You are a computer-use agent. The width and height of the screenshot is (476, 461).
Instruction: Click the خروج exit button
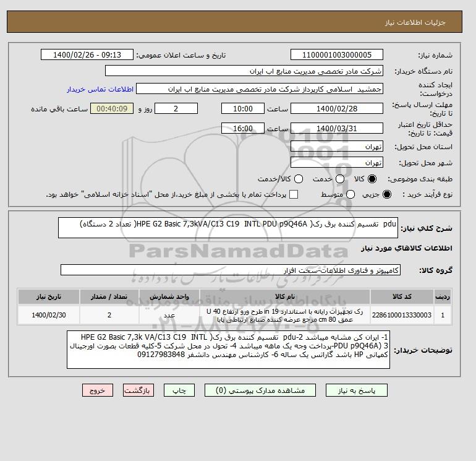click(x=98, y=390)
